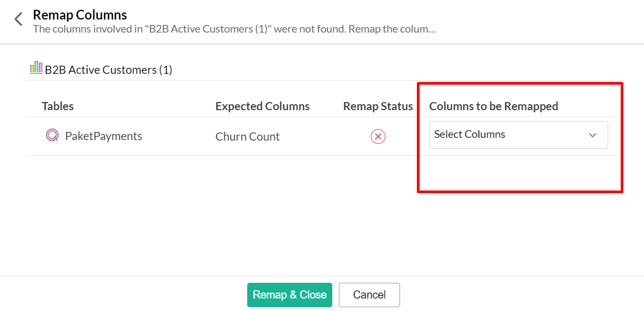
Task: Click the bar chart icon beside B2B Active Customers
Action: [36, 68]
